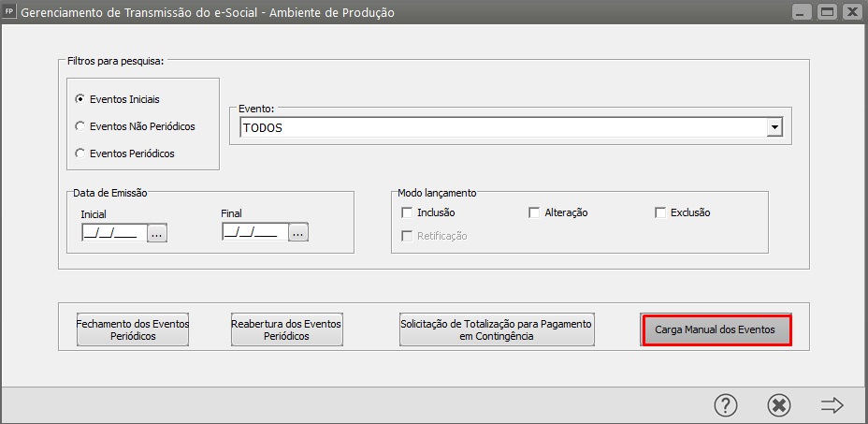The image size is (868, 424).
Task: Expand the Evento dropdown arrow
Action: [774, 127]
